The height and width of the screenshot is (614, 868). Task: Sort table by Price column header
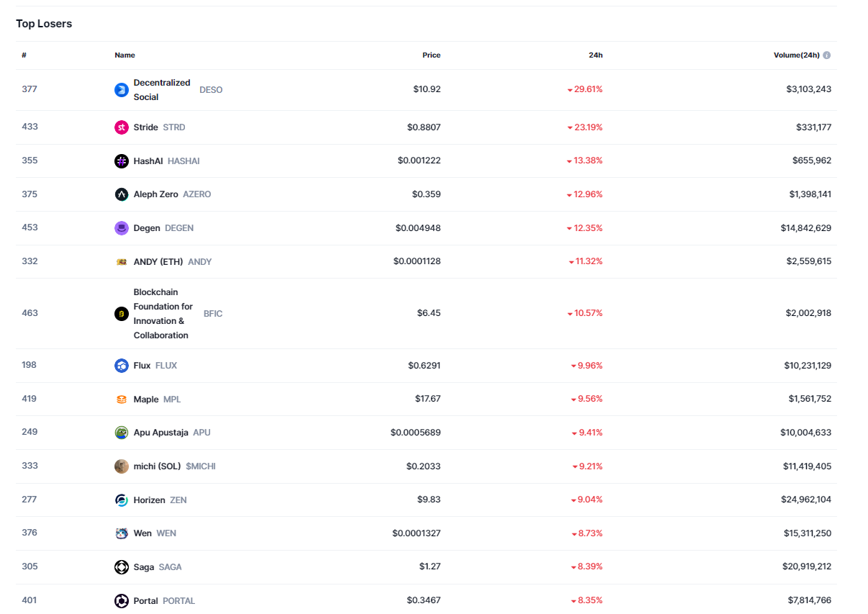pos(431,55)
